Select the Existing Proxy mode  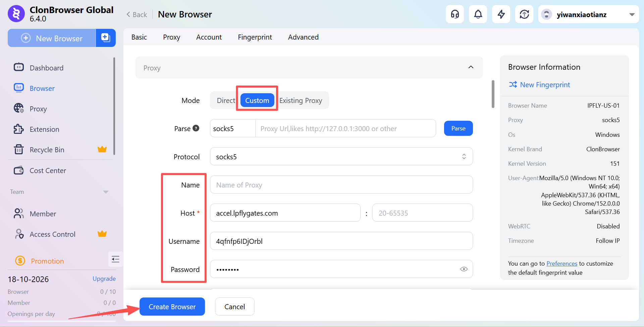301,100
